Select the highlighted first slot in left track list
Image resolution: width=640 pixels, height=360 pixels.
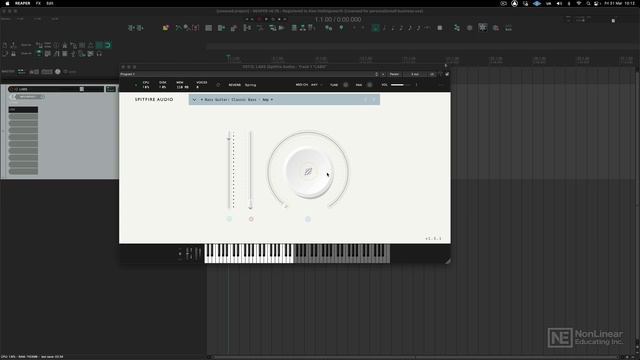point(23,109)
